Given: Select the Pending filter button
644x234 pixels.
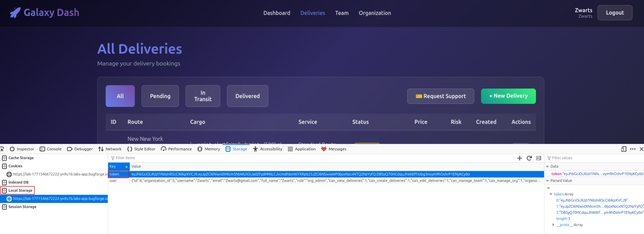Looking at the screenshot, I should coord(160,96).
